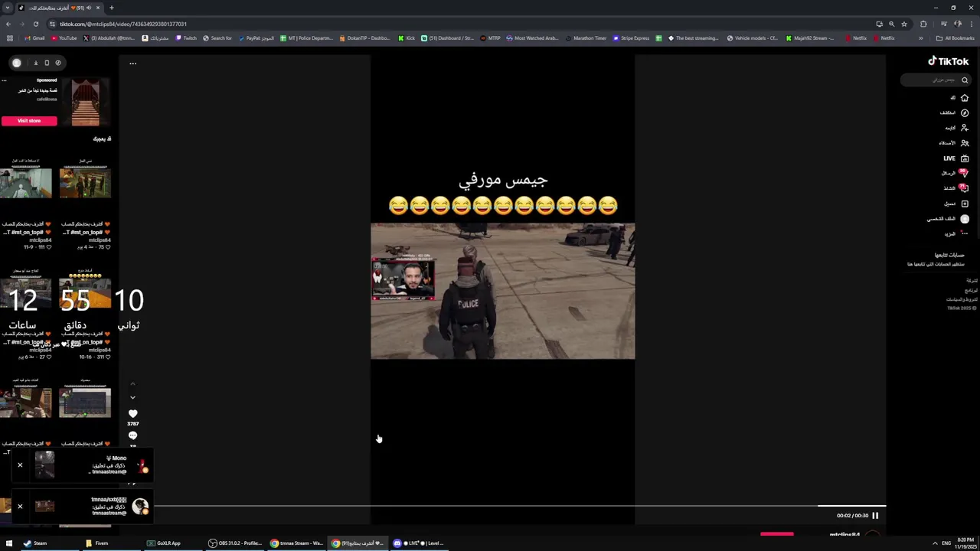Open the Stripe Express bookmark
Viewport: 980px width, 551px height.
tap(632, 38)
